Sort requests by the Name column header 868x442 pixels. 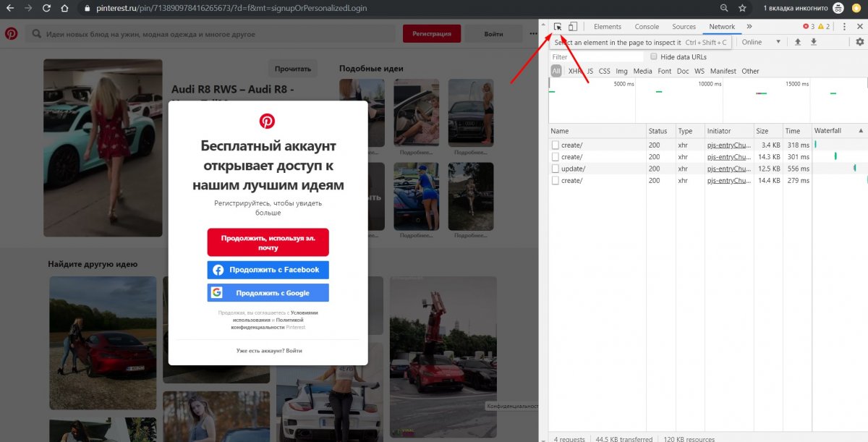click(597, 131)
